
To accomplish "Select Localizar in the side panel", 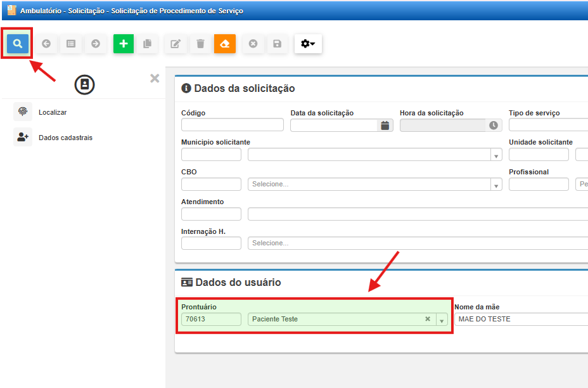I will pyautogui.click(x=52, y=112).
